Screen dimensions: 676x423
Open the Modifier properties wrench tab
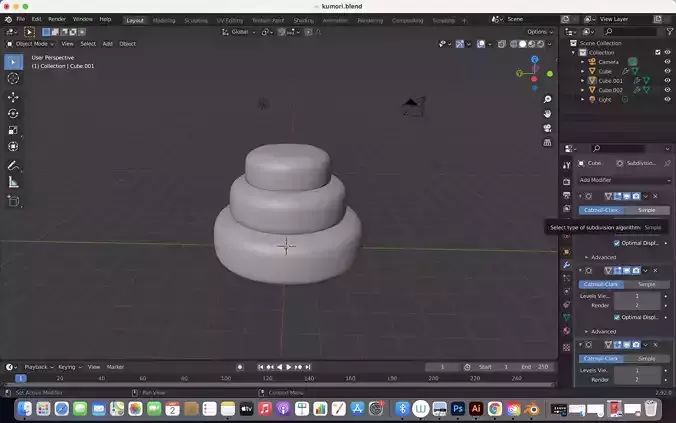coord(566,265)
